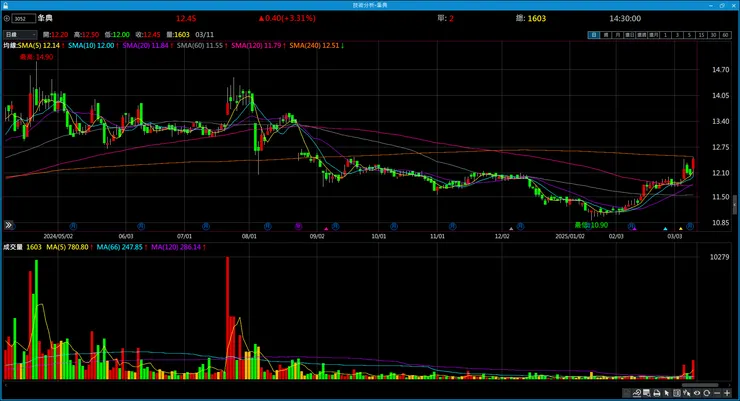Viewport: 740px width, 401px height.
Task: Click the print icon in bottom toolbar
Action: pyautogui.click(x=656, y=393)
